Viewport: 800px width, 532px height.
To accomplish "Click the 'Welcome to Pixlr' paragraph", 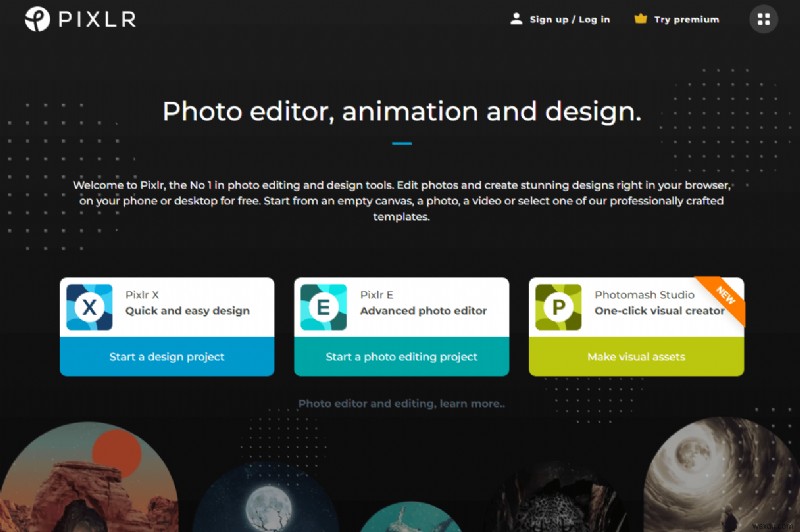I will pos(402,200).
